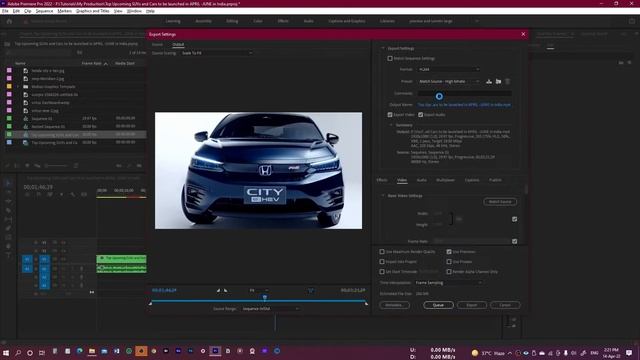
Task: Toggle the Export Video checkbox
Action: pyautogui.click(x=390, y=115)
